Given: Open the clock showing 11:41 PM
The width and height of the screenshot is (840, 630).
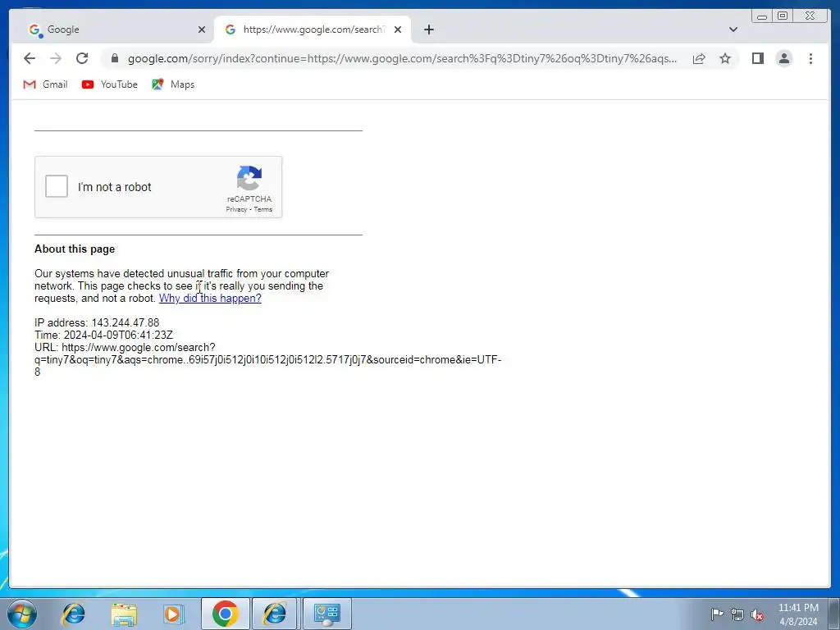Looking at the screenshot, I should click(x=798, y=614).
